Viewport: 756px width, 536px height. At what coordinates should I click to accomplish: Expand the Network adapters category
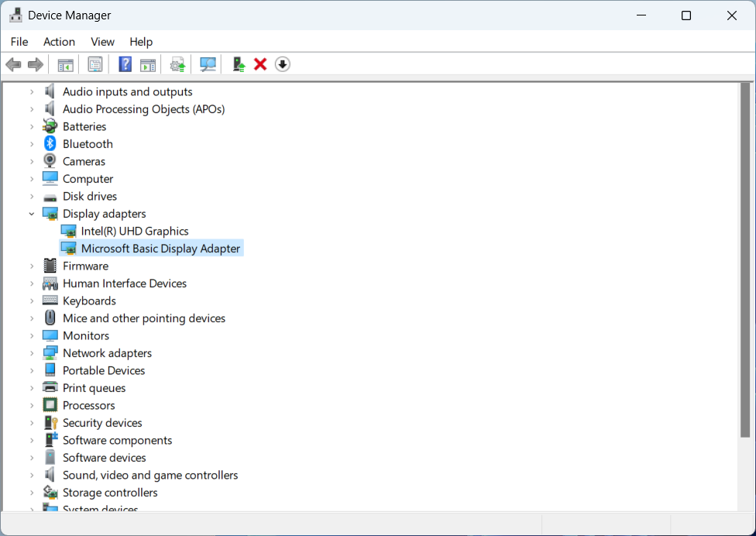tap(32, 353)
